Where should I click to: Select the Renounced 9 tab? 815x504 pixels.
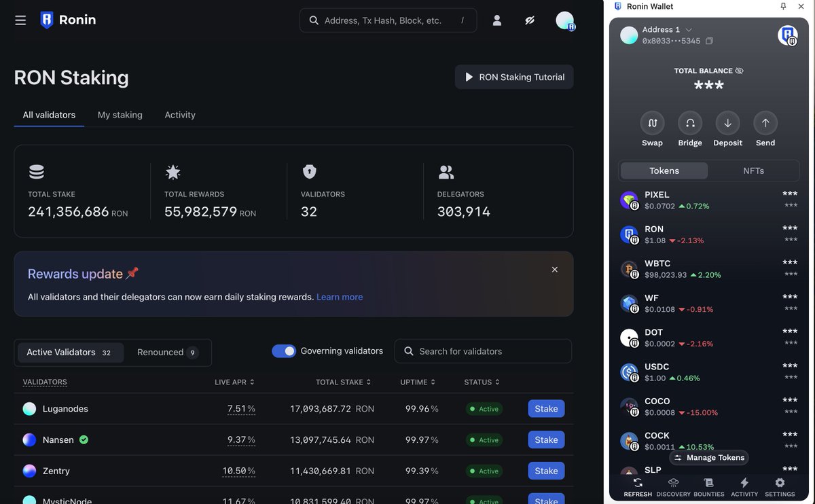(168, 353)
